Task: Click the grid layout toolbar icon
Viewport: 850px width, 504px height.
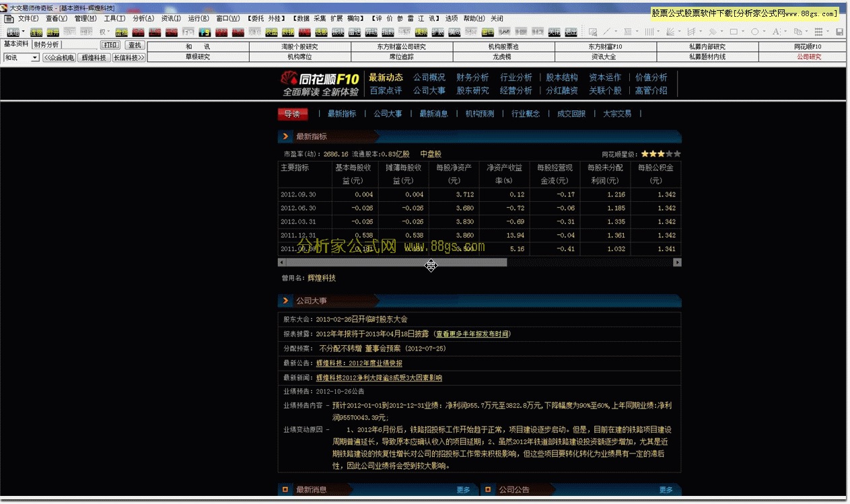Action: (818, 32)
